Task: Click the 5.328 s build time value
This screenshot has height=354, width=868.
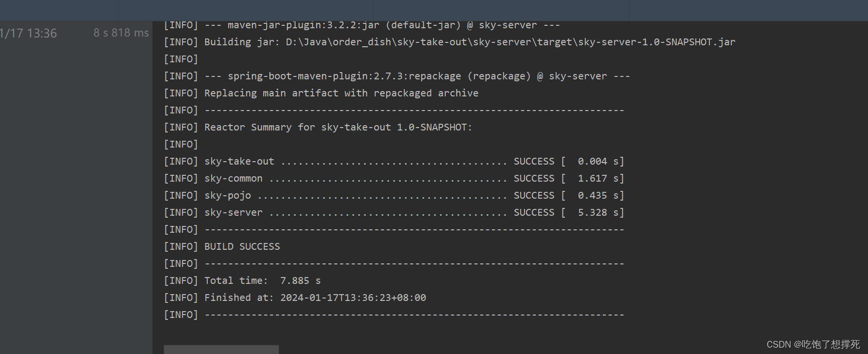Action: 593,212
